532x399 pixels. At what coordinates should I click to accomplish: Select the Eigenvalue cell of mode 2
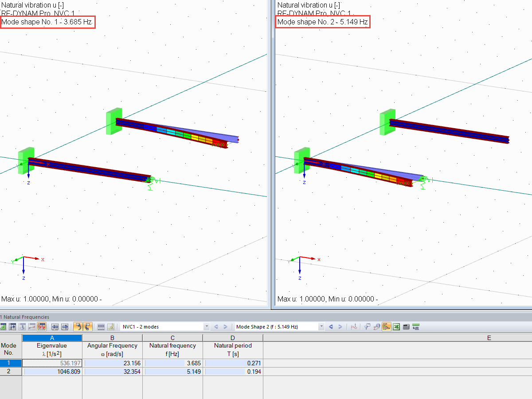[52, 372]
